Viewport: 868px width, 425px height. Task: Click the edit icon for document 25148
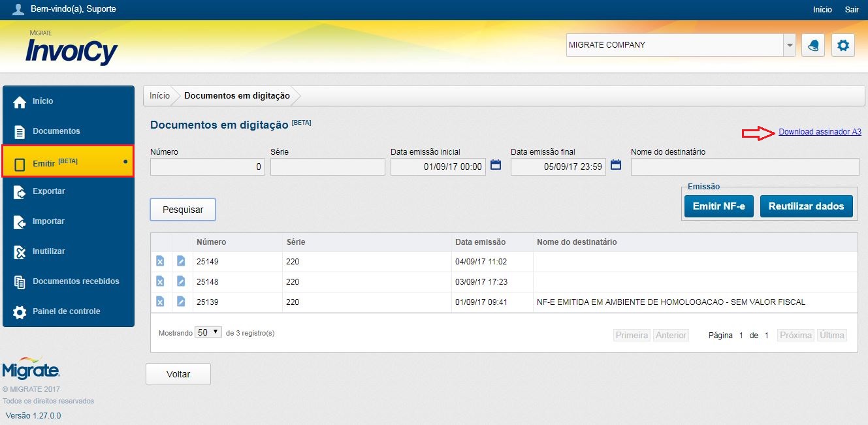click(x=181, y=281)
